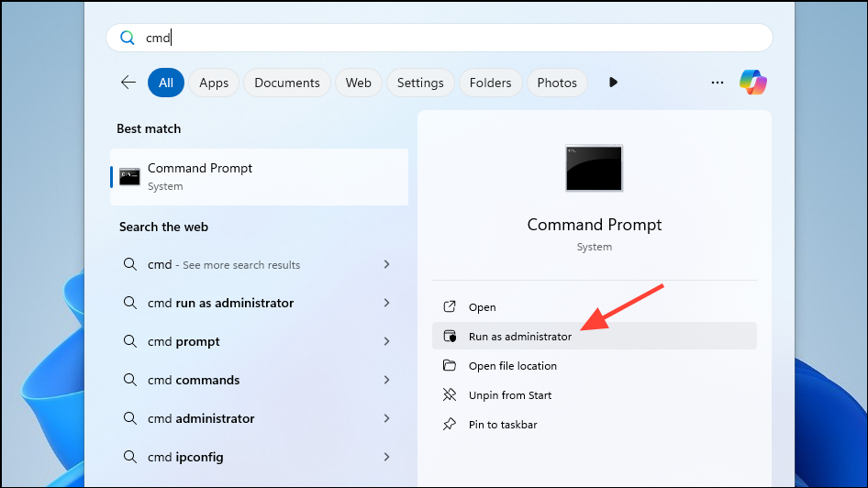Screen dimensions: 868x488
Task: Click magnifier icon next to cmd commands suggestion
Action: pos(130,380)
